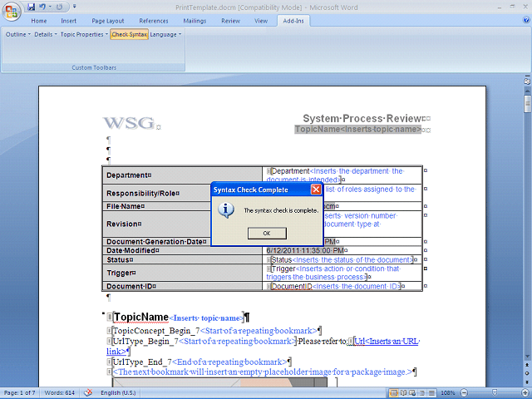Close the Syntax Check Complete dialog
The width and height of the screenshot is (532, 399).
tap(316, 190)
